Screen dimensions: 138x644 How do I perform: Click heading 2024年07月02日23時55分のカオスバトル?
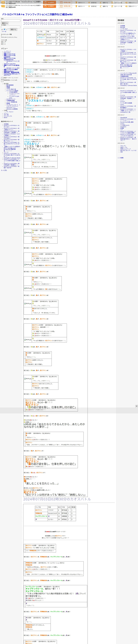pyautogui.click(x=57, y=24)
